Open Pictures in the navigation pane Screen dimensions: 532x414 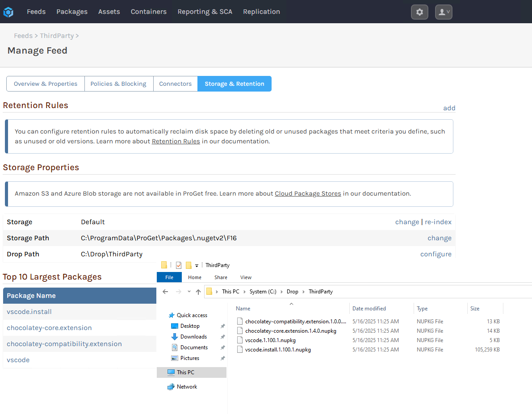185,358
